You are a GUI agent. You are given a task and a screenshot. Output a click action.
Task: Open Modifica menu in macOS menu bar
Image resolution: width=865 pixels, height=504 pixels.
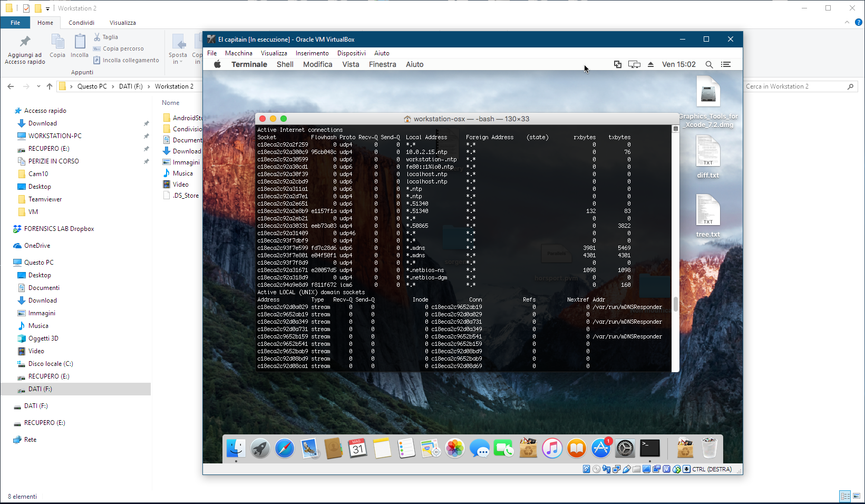click(317, 64)
